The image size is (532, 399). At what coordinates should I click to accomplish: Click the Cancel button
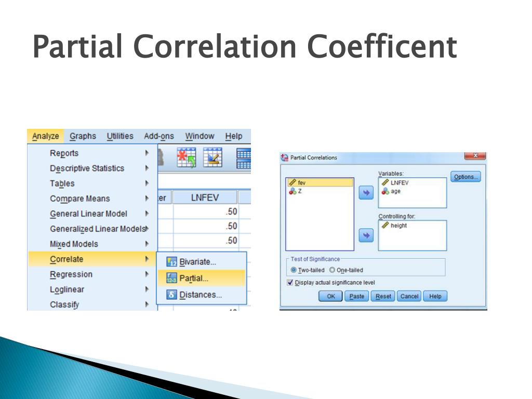click(x=409, y=296)
